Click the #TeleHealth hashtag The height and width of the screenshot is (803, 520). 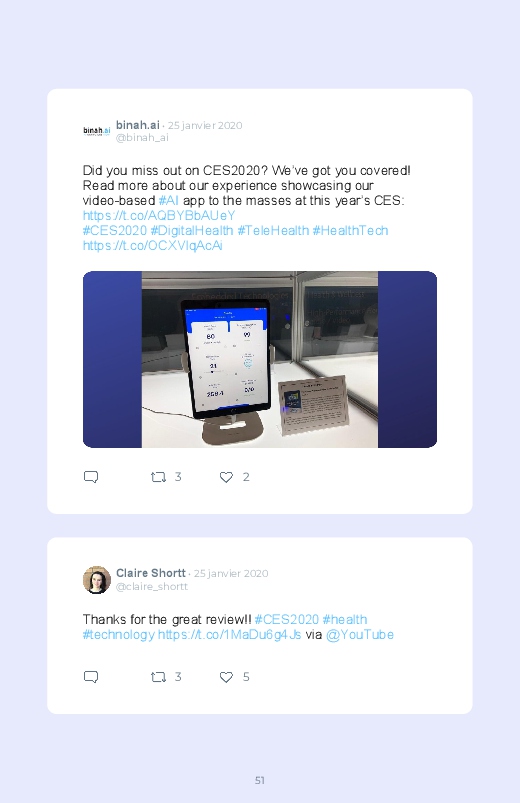[273, 231]
